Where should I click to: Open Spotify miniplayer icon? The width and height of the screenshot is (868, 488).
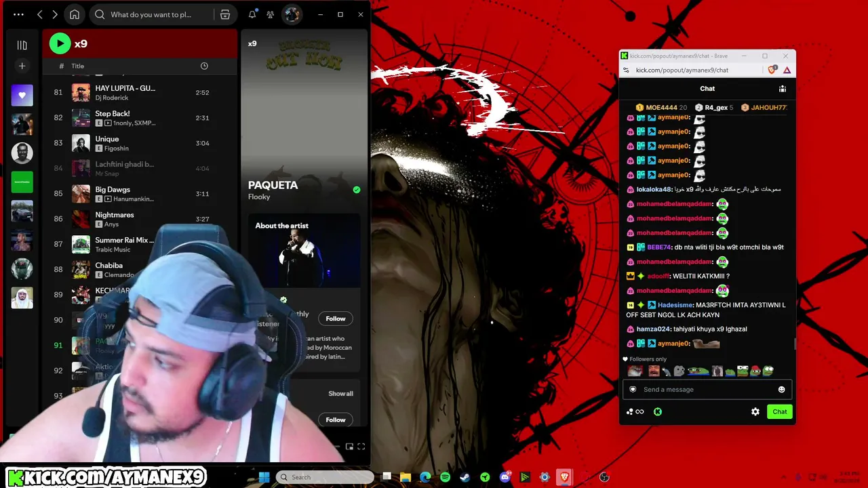(x=349, y=447)
